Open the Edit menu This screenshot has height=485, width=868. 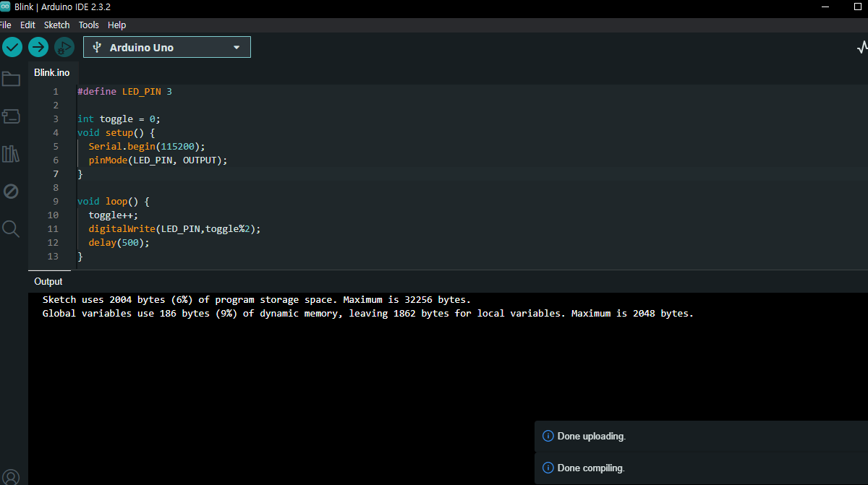27,25
